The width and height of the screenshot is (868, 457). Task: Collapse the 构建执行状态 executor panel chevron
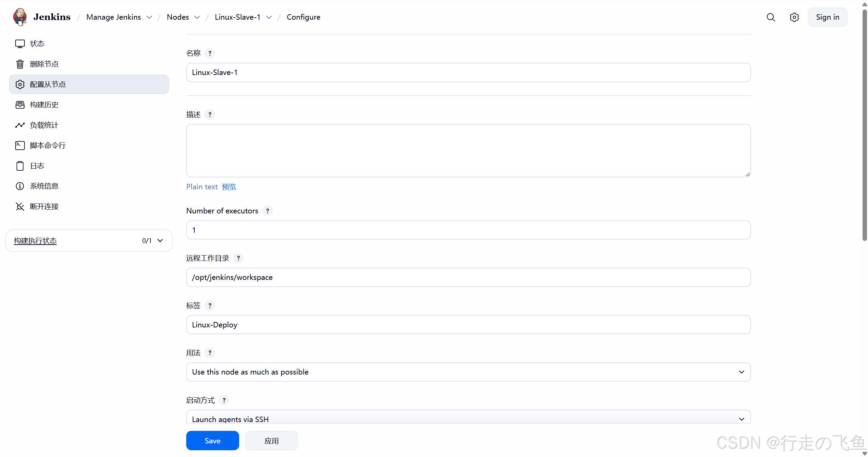click(x=160, y=241)
